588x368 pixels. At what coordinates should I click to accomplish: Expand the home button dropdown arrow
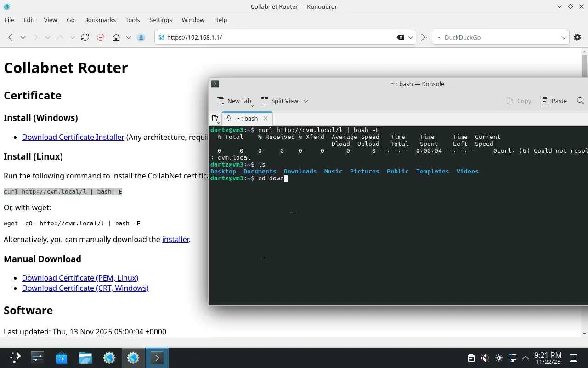click(x=128, y=37)
